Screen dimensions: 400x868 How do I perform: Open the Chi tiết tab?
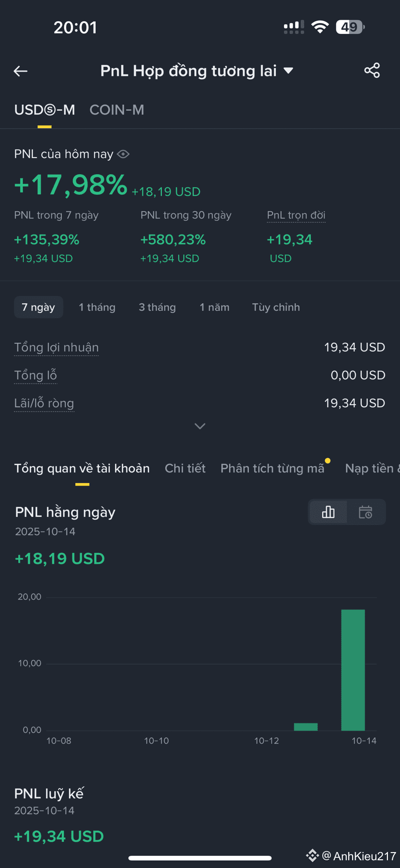point(185,468)
